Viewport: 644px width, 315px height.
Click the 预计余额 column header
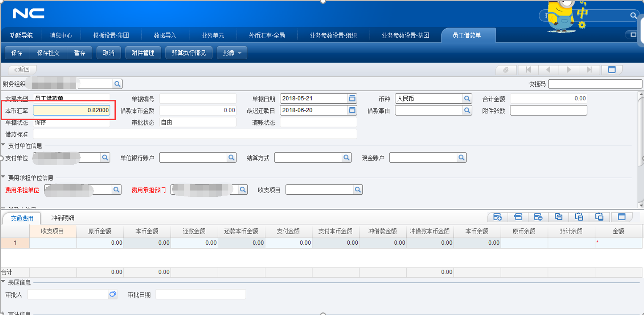coord(571,231)
